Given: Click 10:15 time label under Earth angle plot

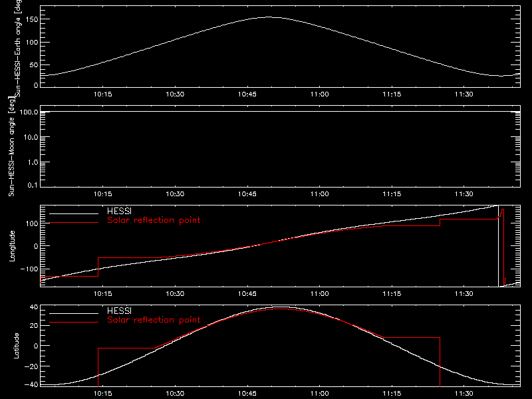Looking at the screenshot, I should [103, 94].
